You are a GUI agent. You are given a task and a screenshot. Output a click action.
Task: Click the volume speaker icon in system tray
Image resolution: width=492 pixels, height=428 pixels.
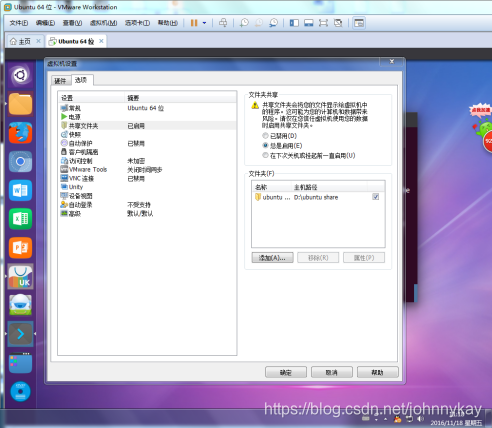pyautogui.click(x=420, y=419)
